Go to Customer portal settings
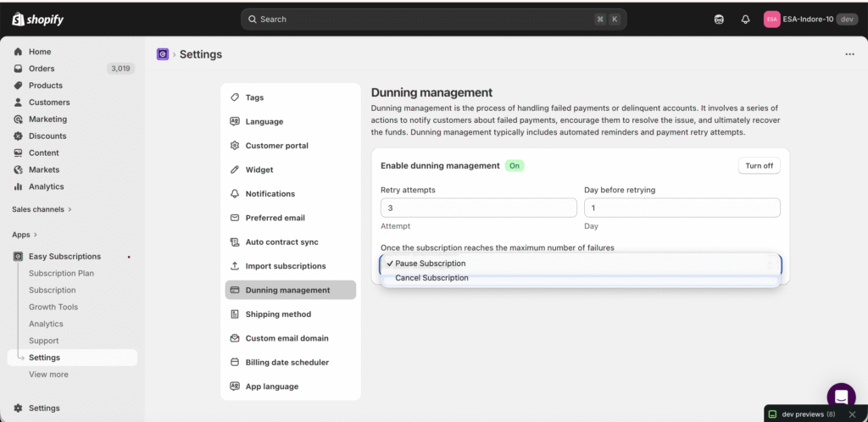 click(x=276, y=146)
